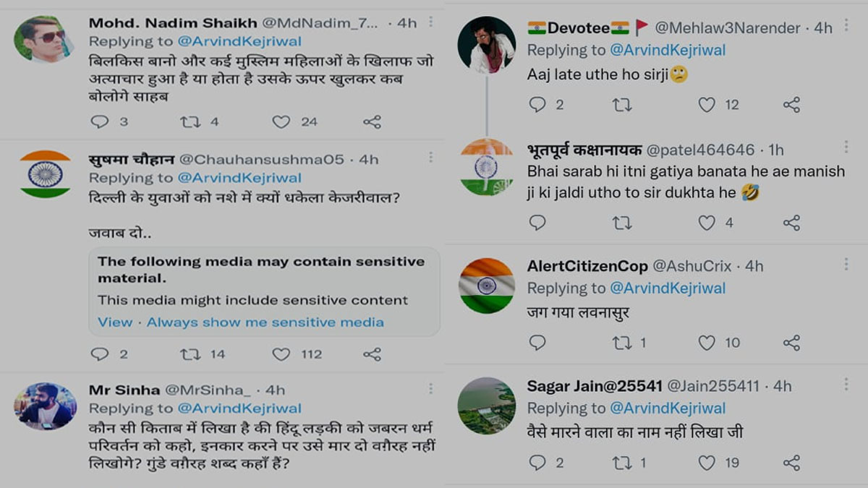The height and width of the screenshot is (488, 868).
Task: Open Sagar Jain's landscape avatar
Action: 486,406
